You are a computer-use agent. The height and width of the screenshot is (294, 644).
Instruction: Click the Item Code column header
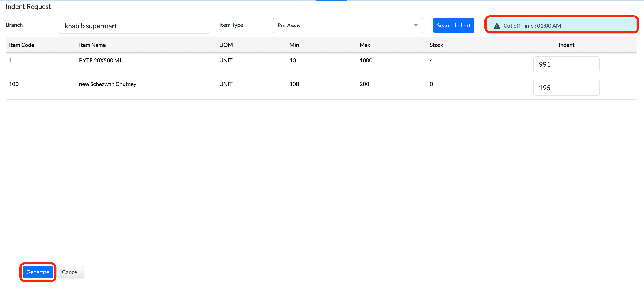[22, 45]
